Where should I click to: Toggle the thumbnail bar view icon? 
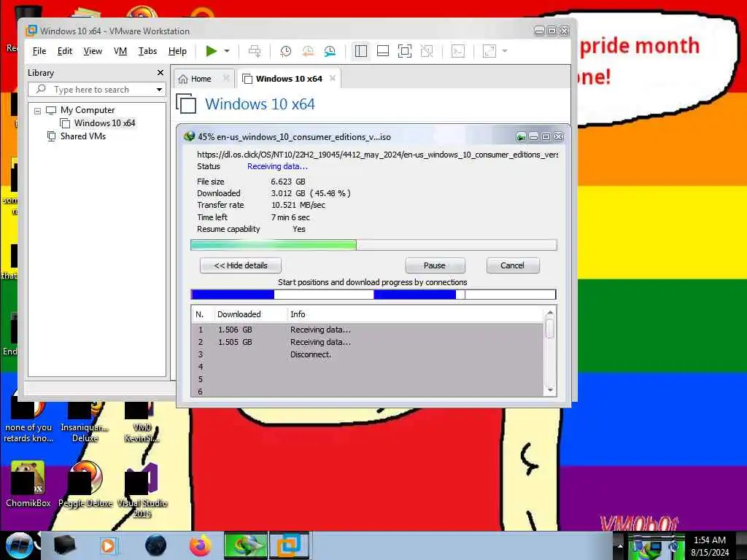click(383, 51)
